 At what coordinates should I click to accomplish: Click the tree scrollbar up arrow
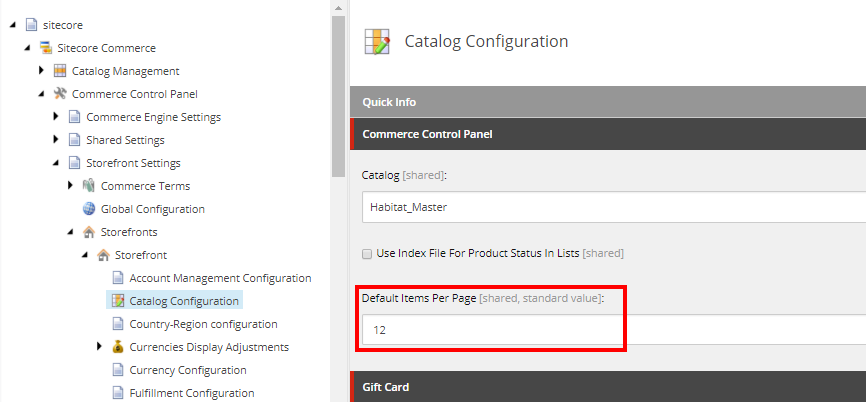tap(338, 7)
